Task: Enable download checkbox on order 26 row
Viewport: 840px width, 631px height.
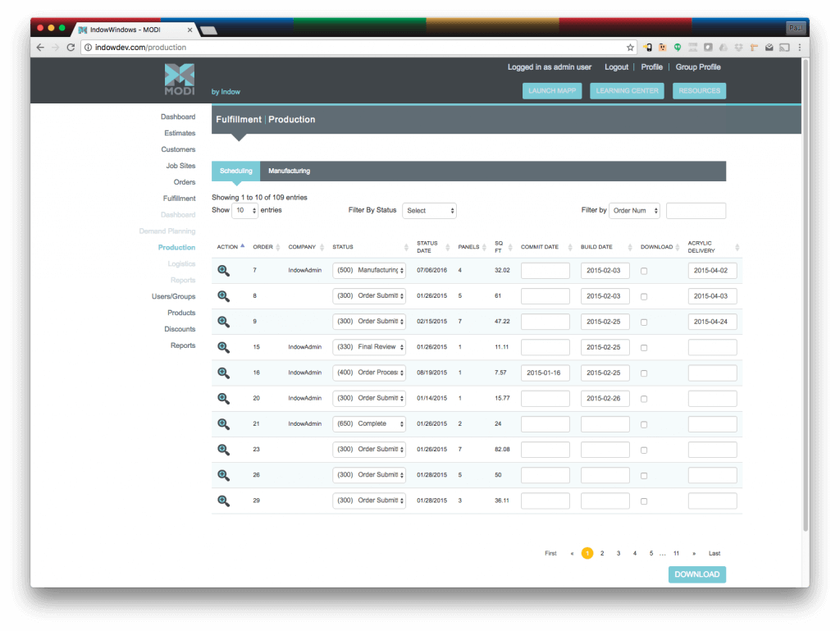Action: [x=644, y=476]
